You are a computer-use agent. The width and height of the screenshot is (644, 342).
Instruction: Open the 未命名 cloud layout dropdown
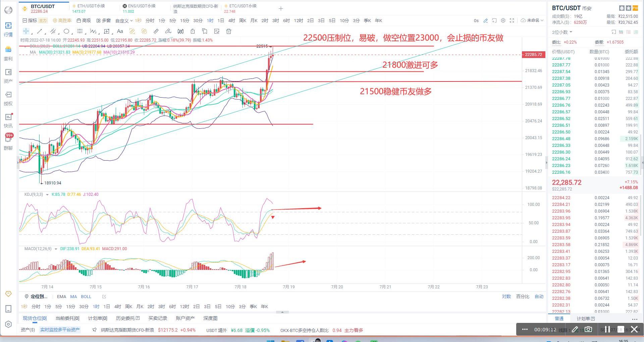[x=532, y=20]
